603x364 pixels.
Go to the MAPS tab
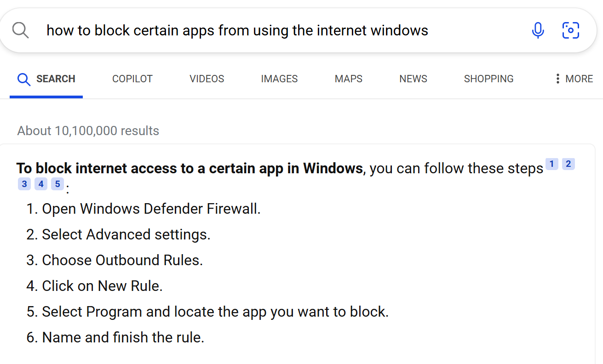(x=349, y=79)
